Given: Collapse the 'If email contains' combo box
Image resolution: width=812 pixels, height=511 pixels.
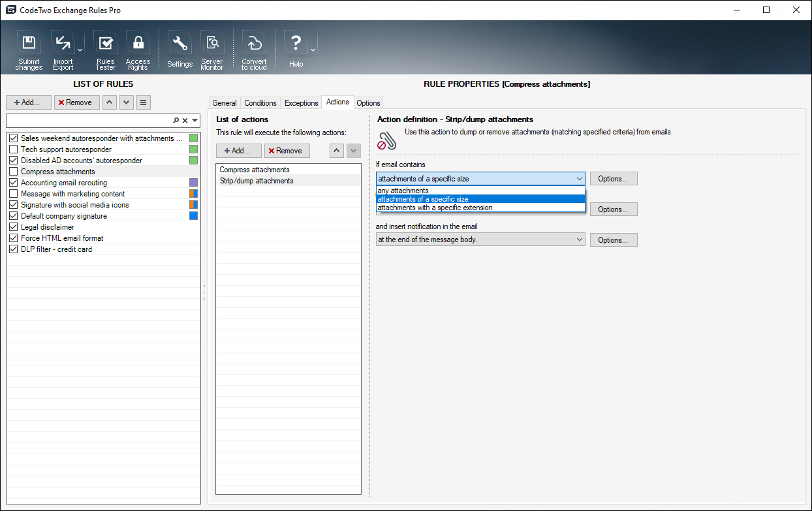Looking at the screenshot, I should click(480, 179).
